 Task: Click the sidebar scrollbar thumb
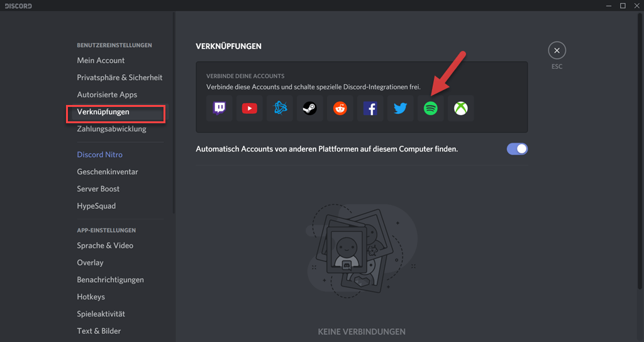click(x=174, y=113)
